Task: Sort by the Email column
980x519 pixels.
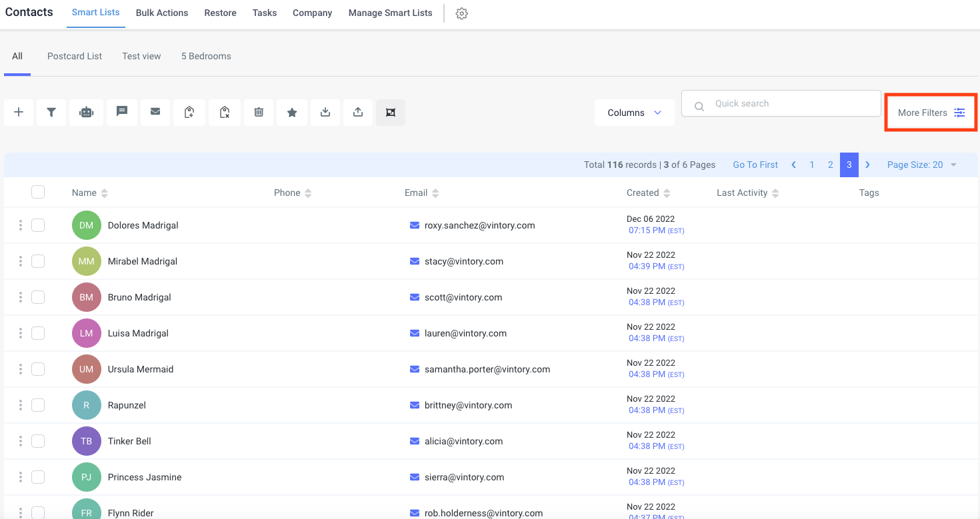Action: pyautogui.click(x=421, y=193)
